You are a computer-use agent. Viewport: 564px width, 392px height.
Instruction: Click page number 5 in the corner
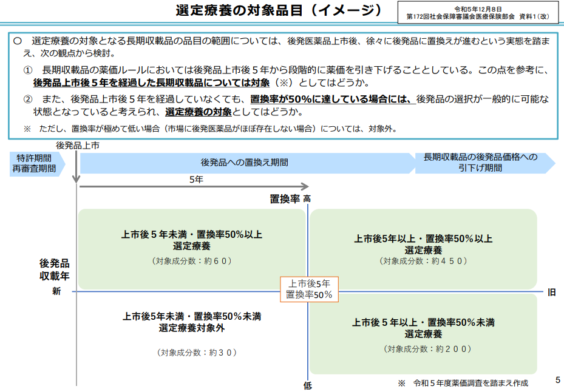[557, 380]
